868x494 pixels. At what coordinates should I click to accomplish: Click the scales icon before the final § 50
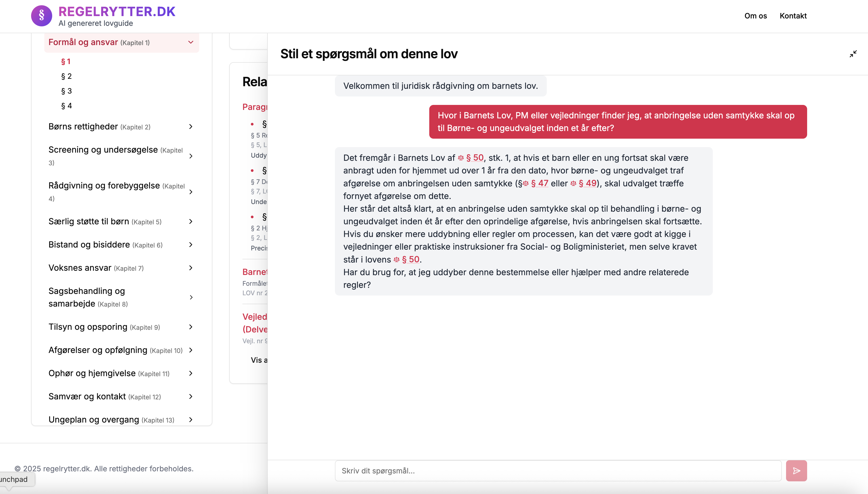(x=396, y=260)
